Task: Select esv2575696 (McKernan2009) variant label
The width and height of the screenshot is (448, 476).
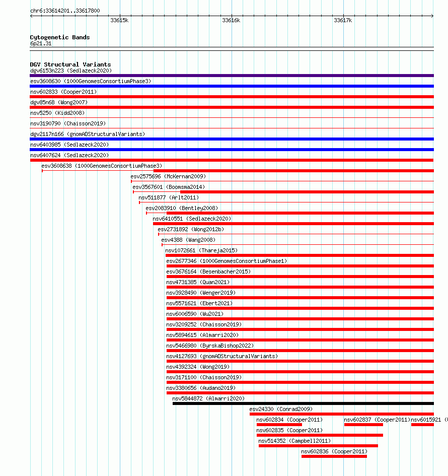Action: pyautogui.click(x=168, y=177)
